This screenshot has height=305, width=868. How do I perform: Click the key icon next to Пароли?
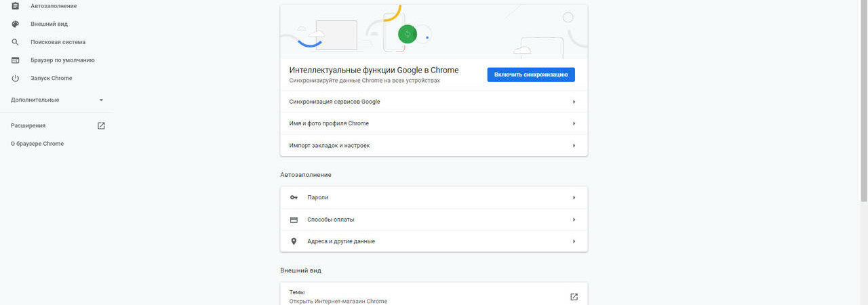(x=294, y=197)
